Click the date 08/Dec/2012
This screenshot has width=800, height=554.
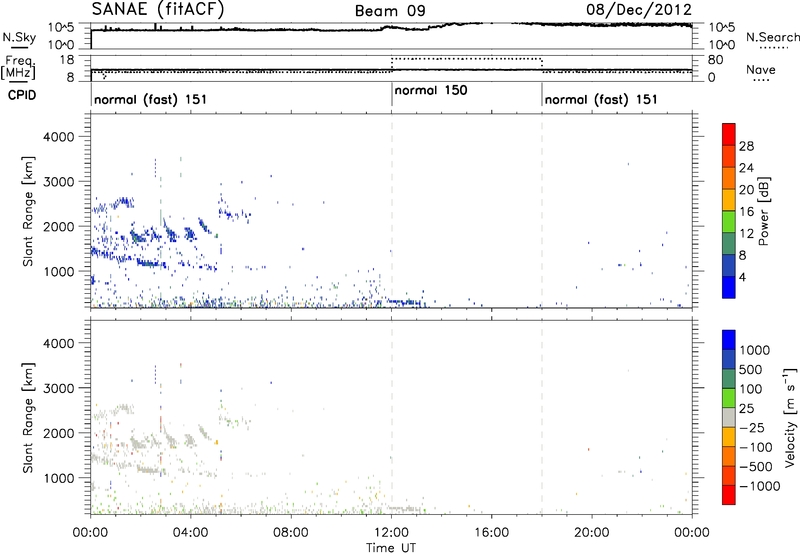639,9
